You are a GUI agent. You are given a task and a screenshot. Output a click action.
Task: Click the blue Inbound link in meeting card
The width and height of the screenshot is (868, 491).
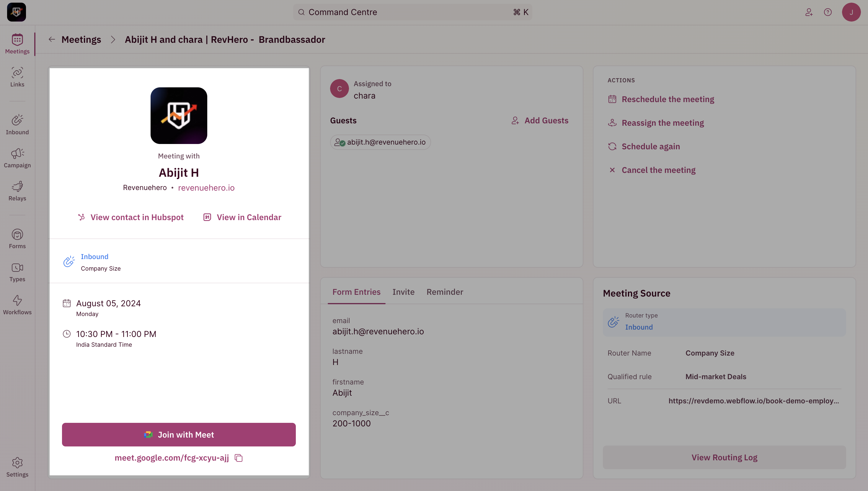[x=94, y=257]
